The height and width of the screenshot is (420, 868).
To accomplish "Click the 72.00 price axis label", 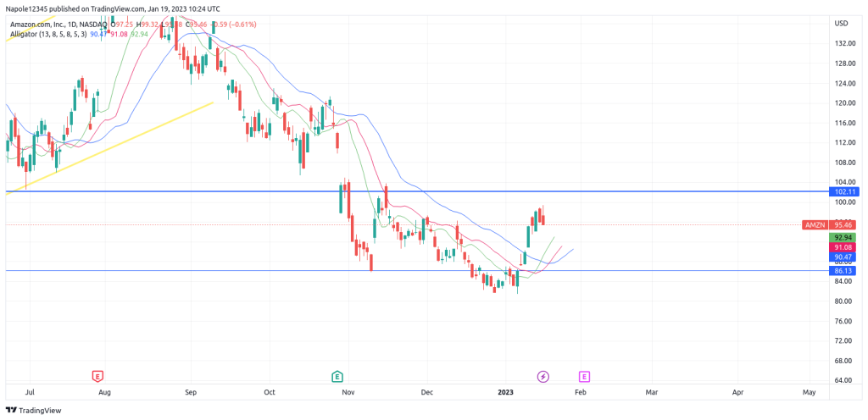I will tap(843, 341).
